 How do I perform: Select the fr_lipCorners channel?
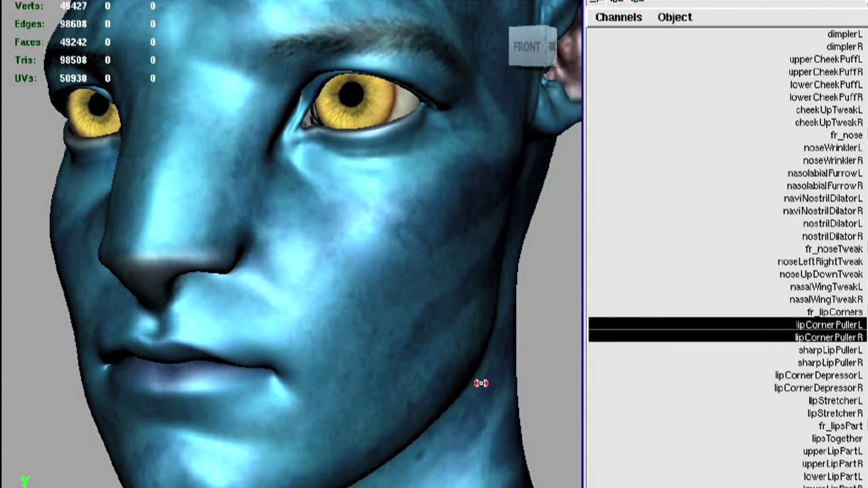pyautogui.click(x=835, y=312)
